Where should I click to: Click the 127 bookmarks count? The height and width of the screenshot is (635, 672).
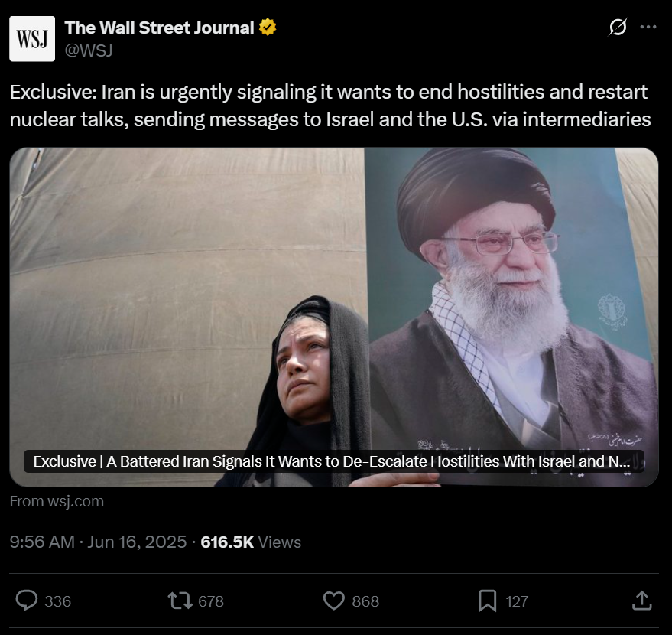[x=517, y=601]
